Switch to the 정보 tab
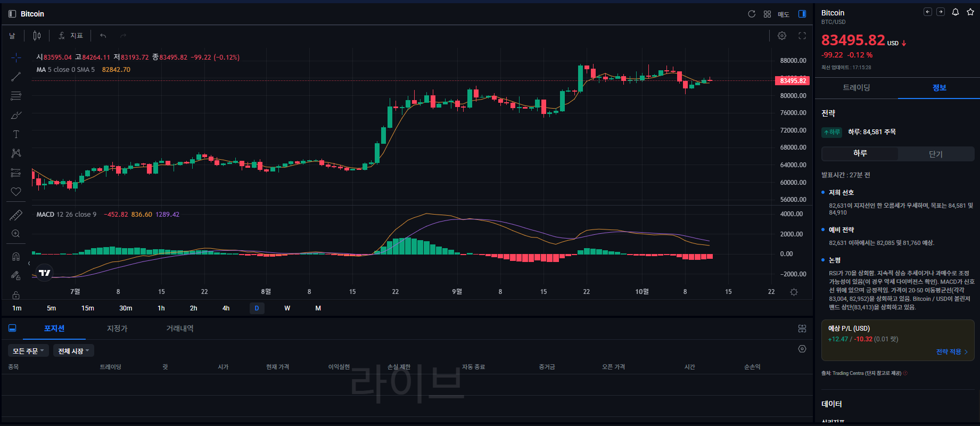 [939, 87]
